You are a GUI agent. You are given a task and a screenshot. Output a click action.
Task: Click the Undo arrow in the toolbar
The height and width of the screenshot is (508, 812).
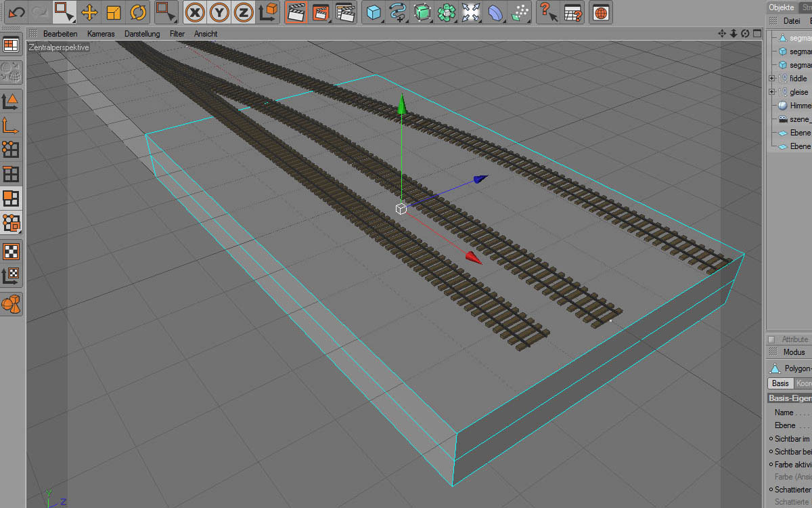(x=16, y=12)
